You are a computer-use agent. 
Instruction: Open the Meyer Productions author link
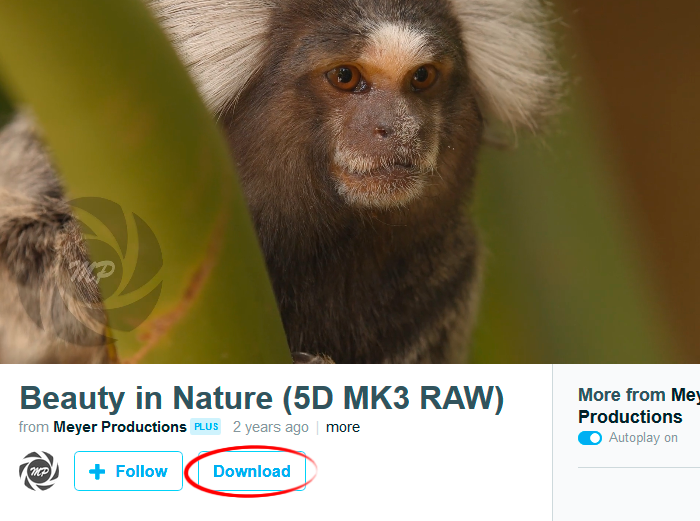[x=120, y=427]
